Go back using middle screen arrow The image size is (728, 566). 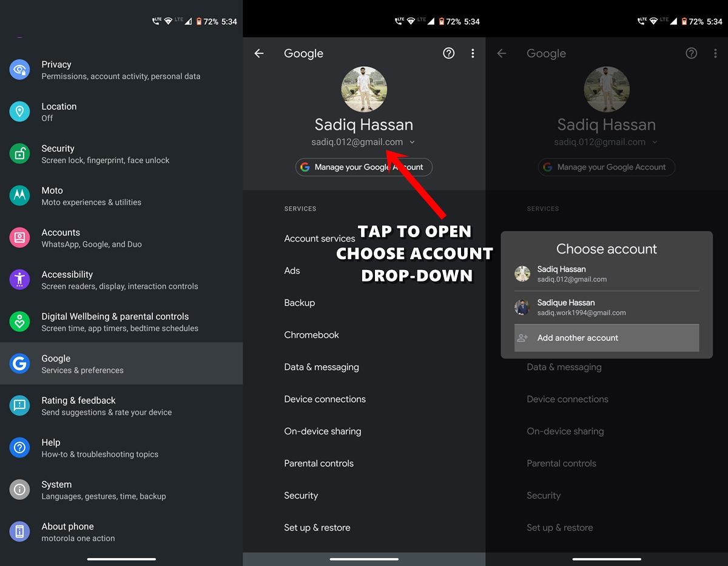[259, 53]
